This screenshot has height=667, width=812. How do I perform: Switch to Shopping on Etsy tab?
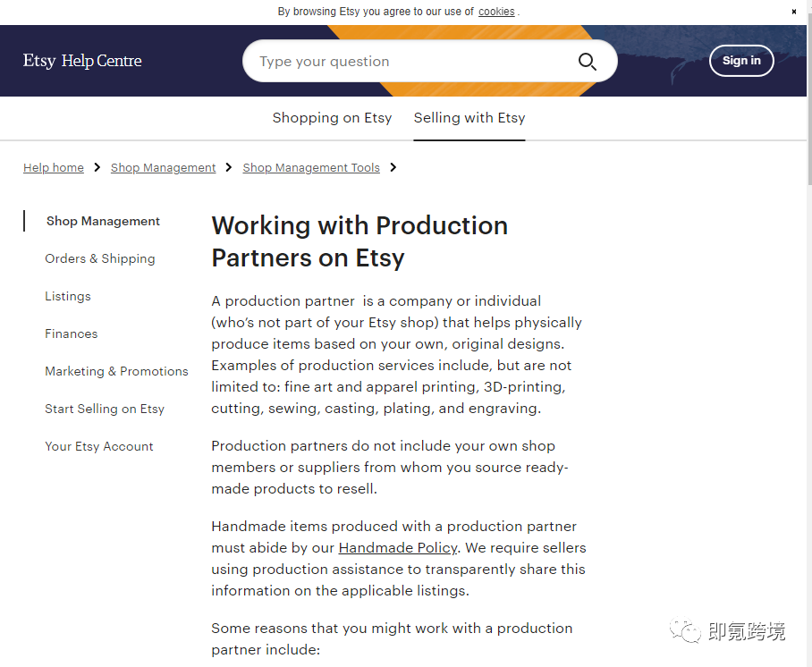point(332,118)
